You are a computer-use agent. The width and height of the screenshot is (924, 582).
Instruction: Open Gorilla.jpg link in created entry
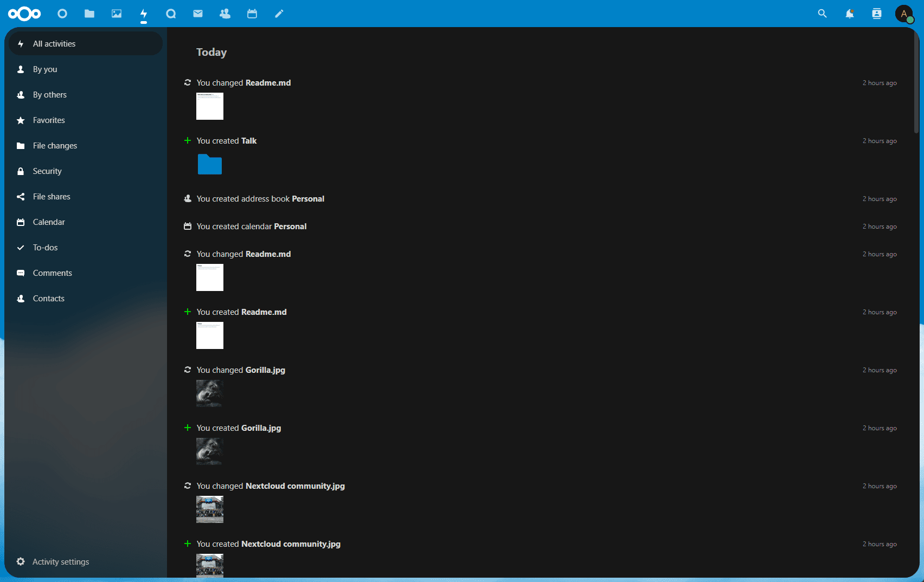click(261, 428)
